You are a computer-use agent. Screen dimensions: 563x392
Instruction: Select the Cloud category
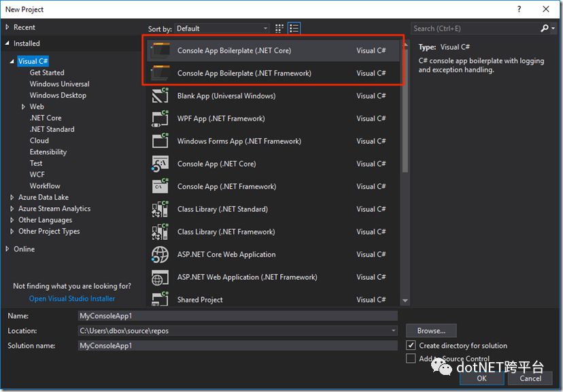(39, 141)
